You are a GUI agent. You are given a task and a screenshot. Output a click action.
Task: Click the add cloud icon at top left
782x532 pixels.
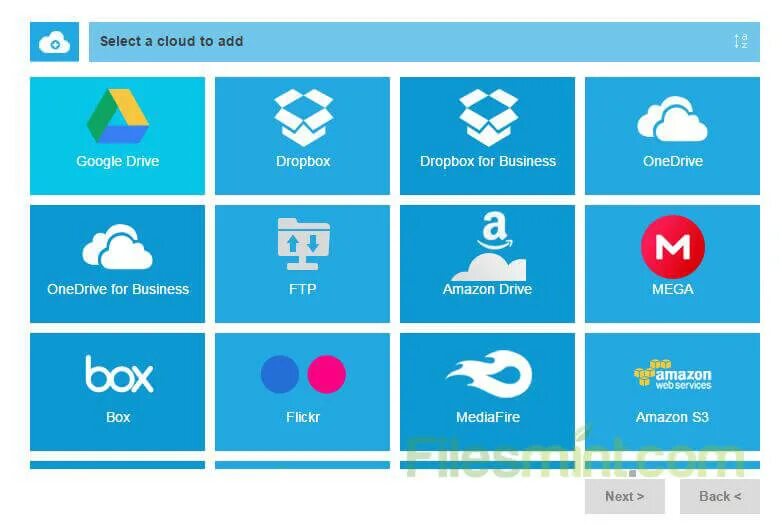coord(54,42)
